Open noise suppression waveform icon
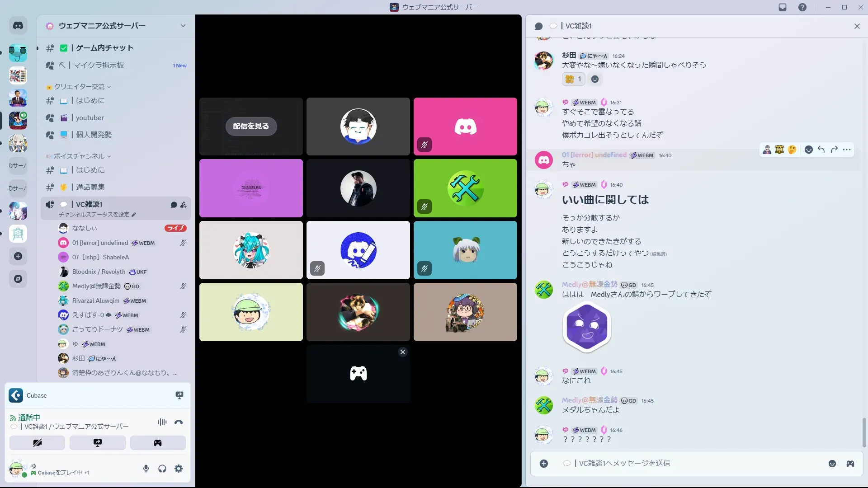Screen dimensions: 868x488 (162, 422)
